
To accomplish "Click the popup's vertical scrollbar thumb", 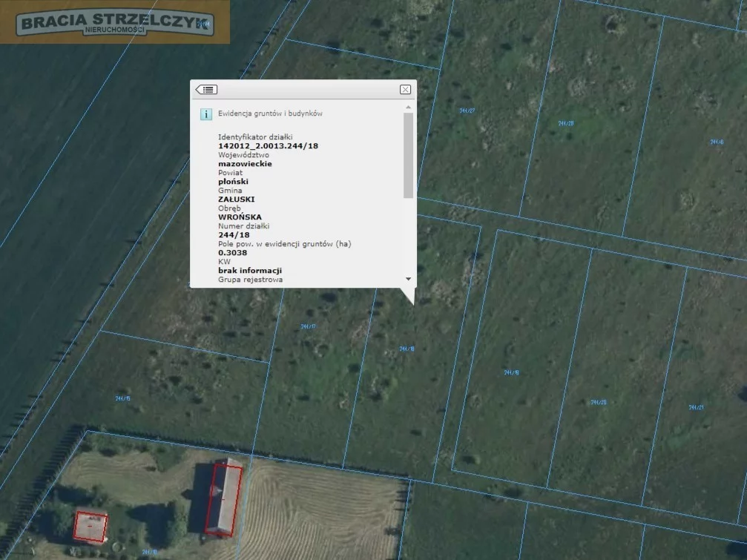I will pos(408,155).
